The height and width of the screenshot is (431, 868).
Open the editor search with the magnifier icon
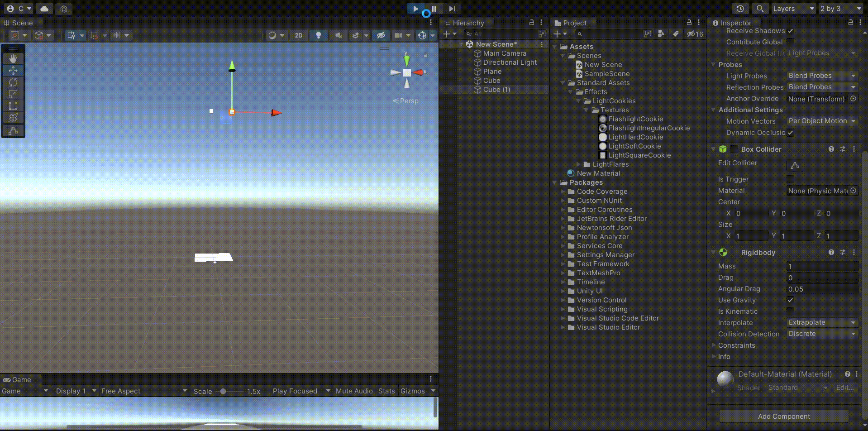tap(759, 8)
